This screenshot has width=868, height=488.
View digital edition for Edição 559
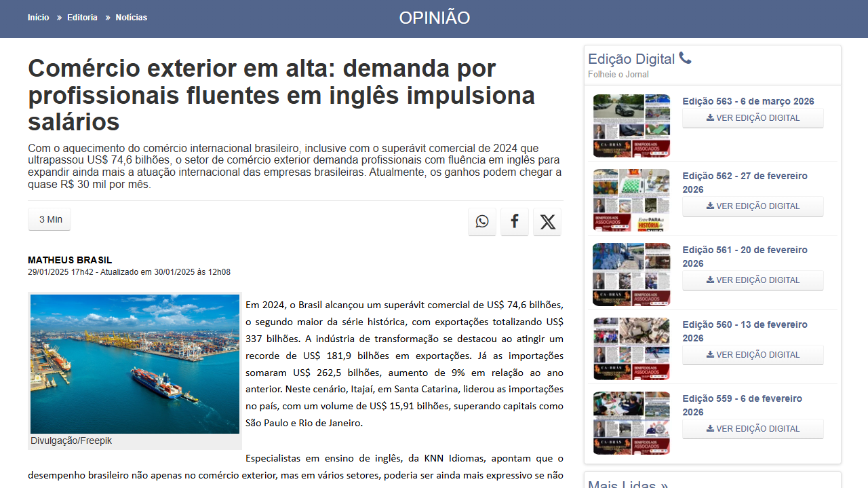click(x=753, y=429)
